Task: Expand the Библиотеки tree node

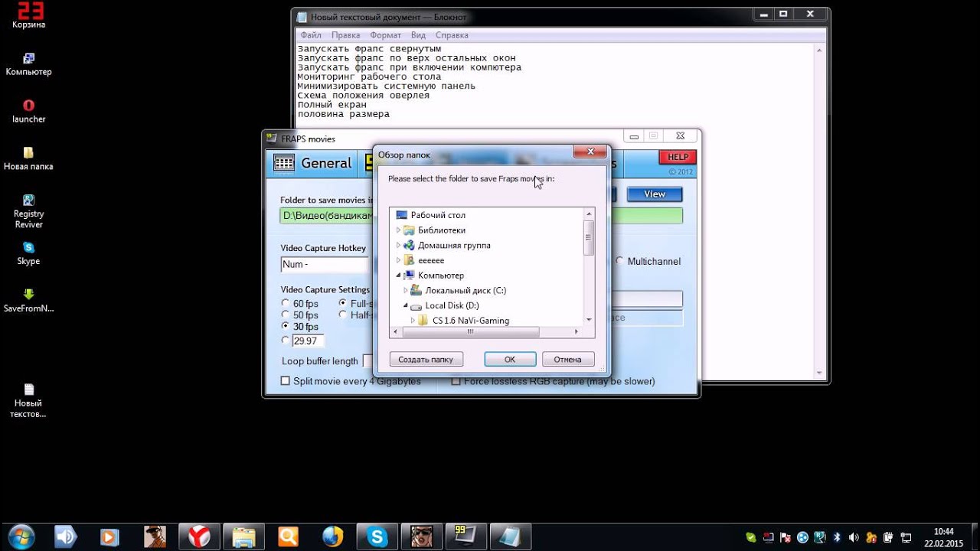Action: (x=398, y=230)
